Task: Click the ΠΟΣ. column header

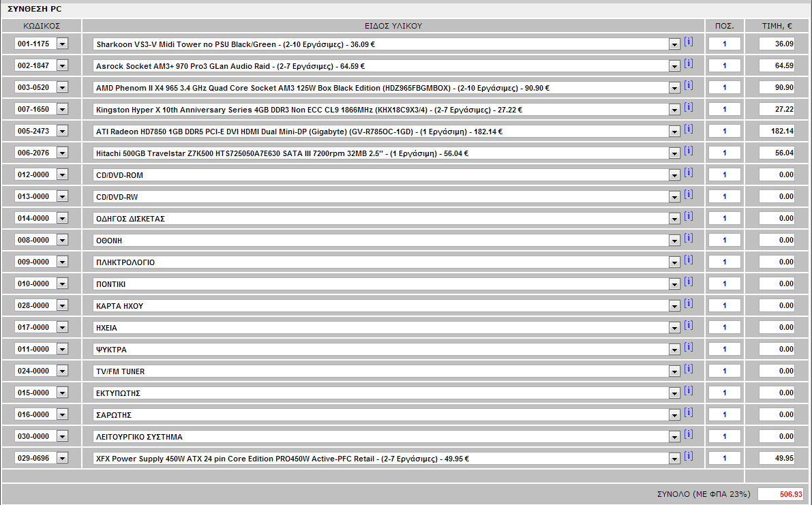Action: click(x=725, y=26)
